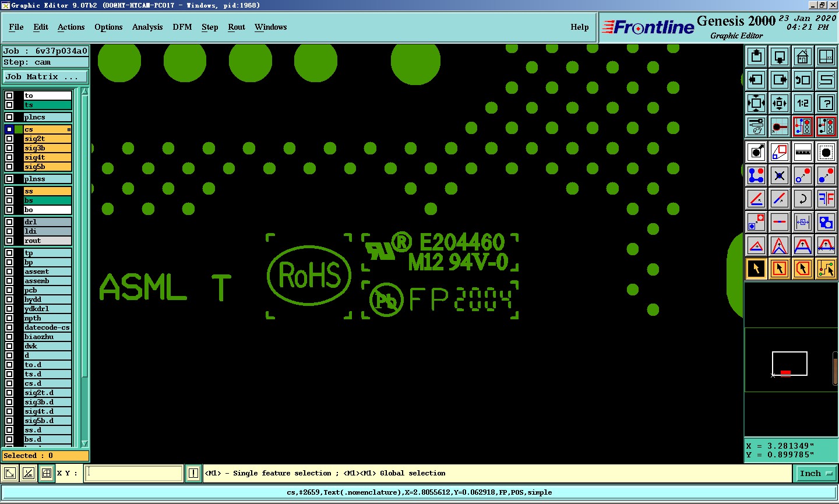Click the grid quadrant icon beside X Y
The width and height of the screenshot is (839, 504).
47,473
